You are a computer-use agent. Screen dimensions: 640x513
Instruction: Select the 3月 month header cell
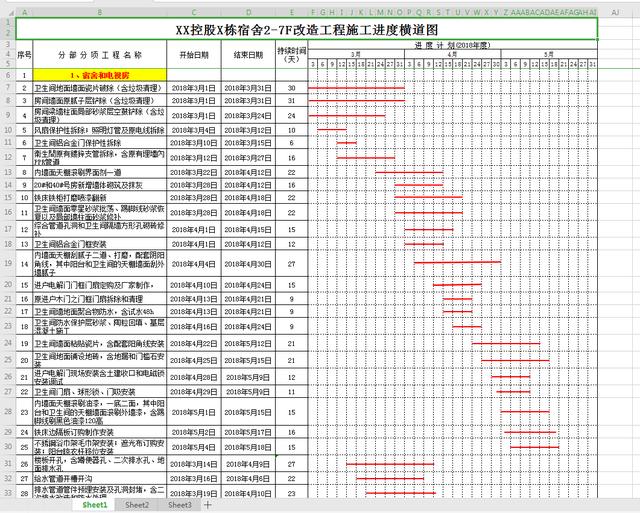[x=356, y=54]
